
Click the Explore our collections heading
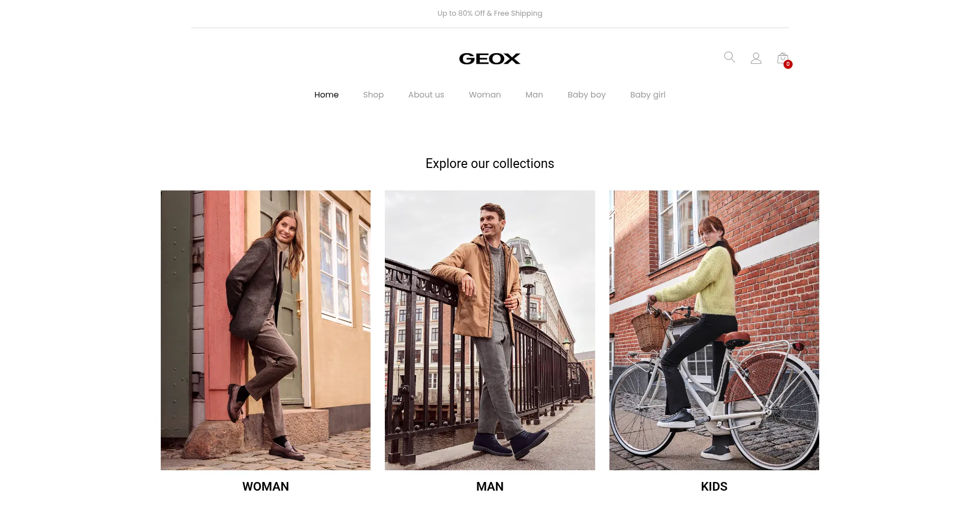pyautogui.click(x=490, y=163)
